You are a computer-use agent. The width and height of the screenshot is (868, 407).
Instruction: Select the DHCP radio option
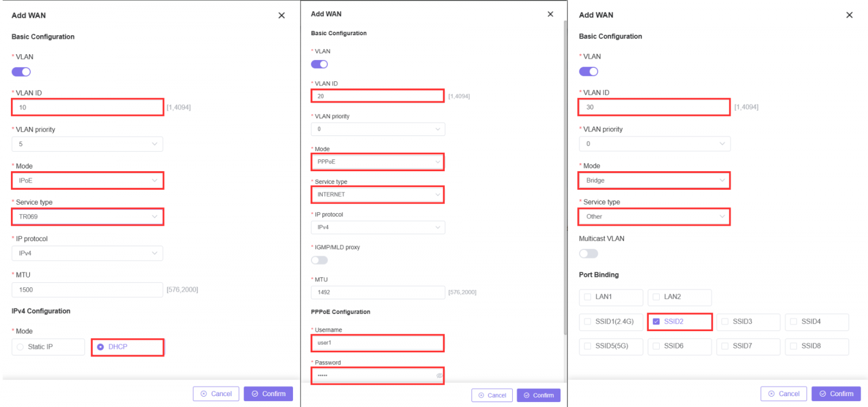pyautogui.click(x=100, y=347)
